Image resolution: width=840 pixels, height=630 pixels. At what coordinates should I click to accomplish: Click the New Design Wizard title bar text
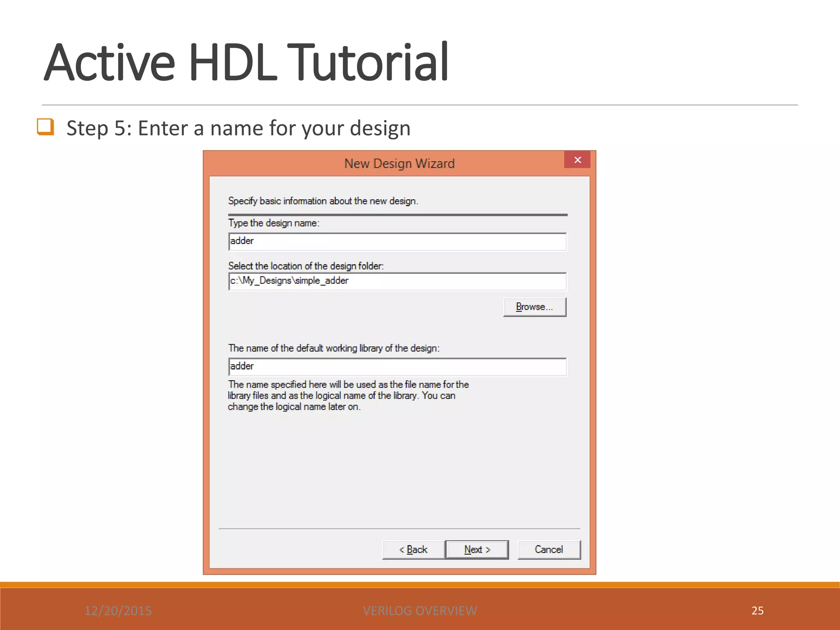(399, 163)
